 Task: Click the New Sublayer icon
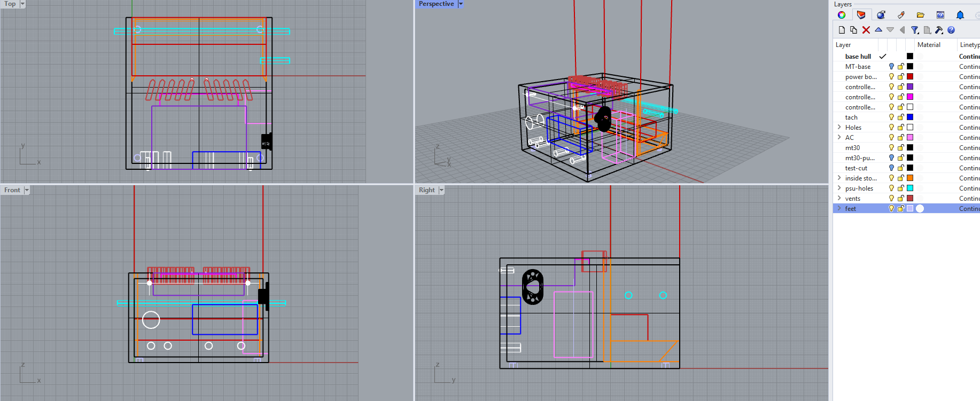(853, 30)
